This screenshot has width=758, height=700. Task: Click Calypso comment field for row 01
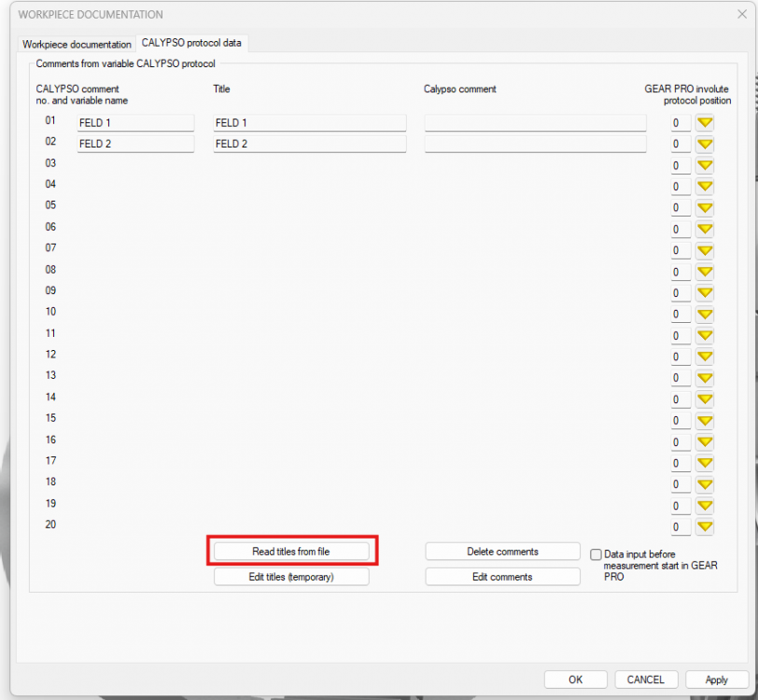pos(535,123)
